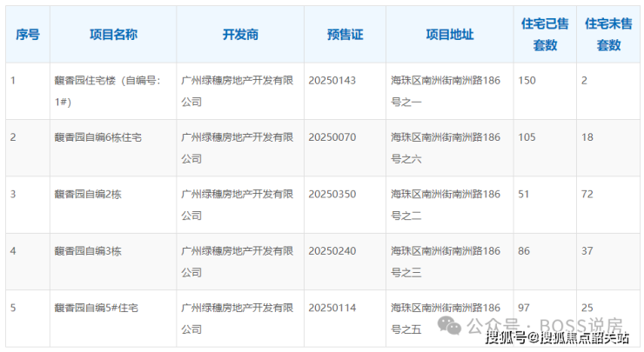Click presale permit 20250070
The height and width of the screenshot is (352, 644).
[x=332, y=137]
